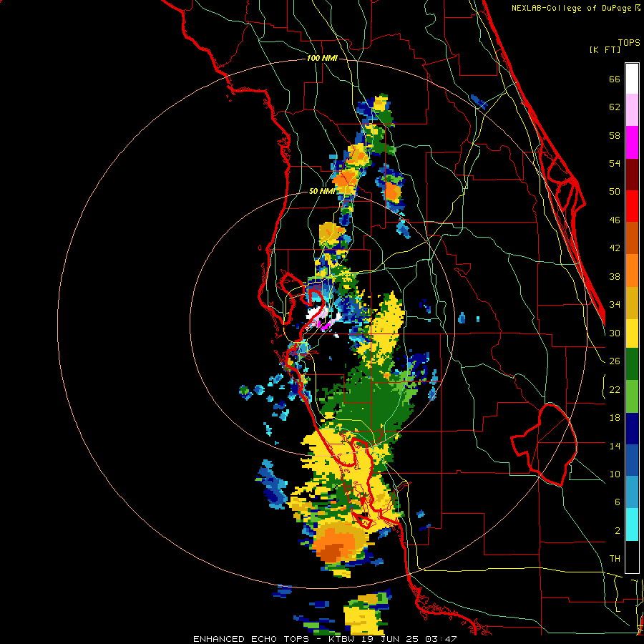Image resolution: width=644 pixels, height=644 pixels.
Task: Click the "10" scale label
Action: coord(615,474)
